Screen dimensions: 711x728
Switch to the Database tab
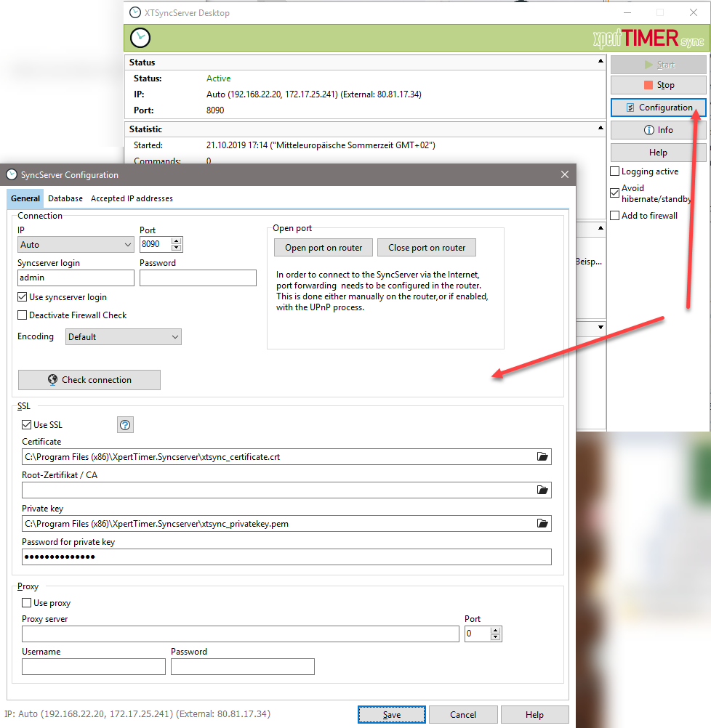(x=65, y=198)
